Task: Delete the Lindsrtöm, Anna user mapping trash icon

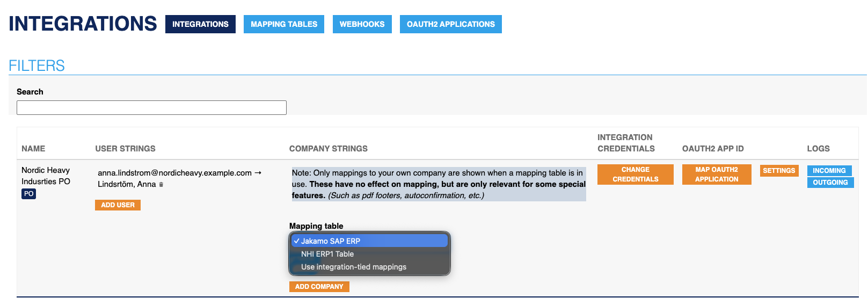Action: (161, 185)
